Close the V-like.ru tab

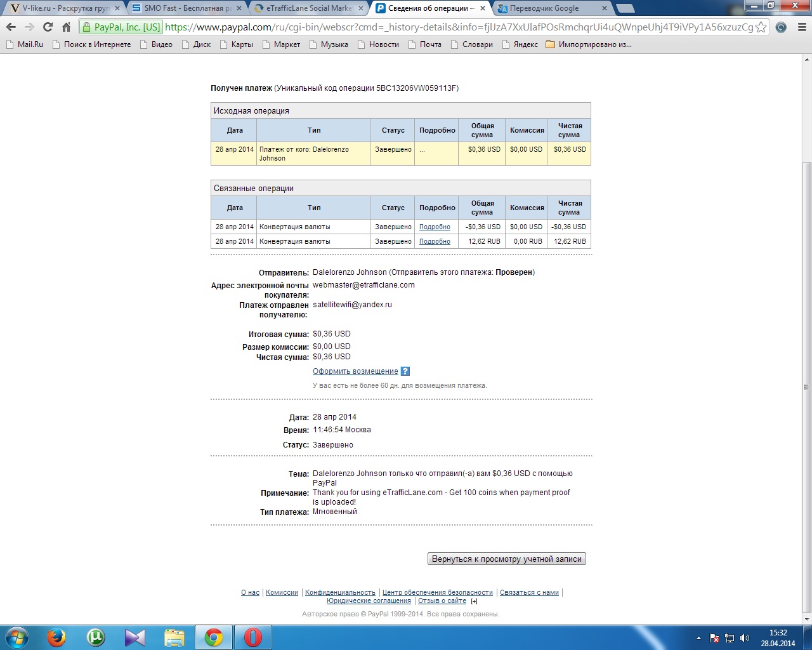117,8
